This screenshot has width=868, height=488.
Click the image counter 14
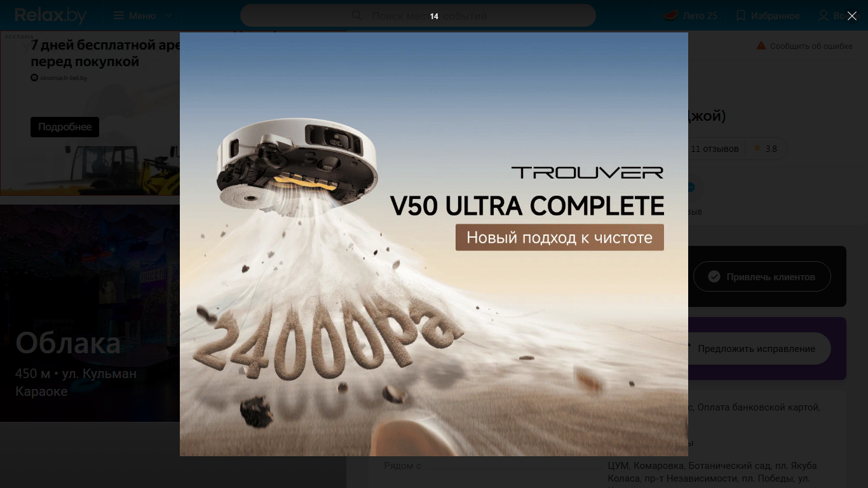[x=434, y=17]
